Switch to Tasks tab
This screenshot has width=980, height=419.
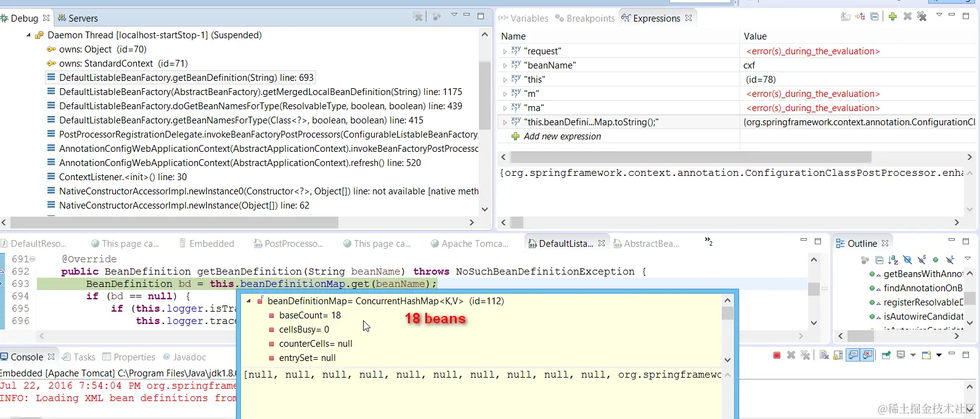(x=79, y=357)
